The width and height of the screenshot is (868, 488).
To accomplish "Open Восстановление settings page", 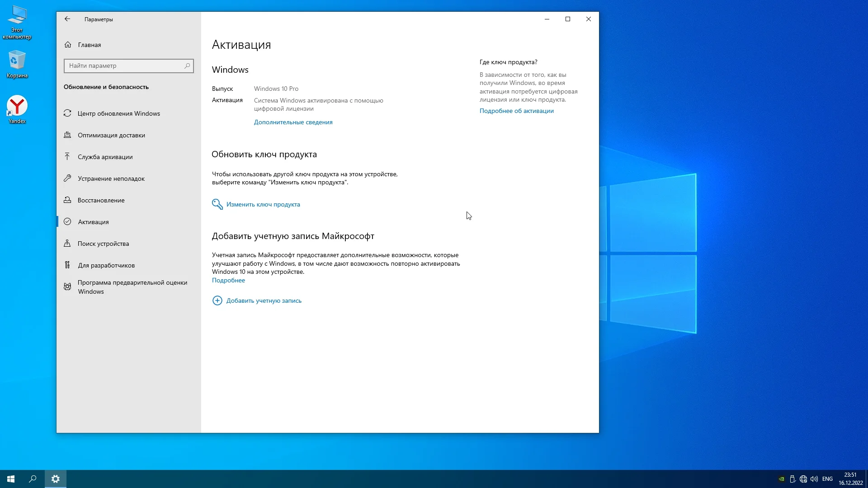I will (x=101, y=200).
